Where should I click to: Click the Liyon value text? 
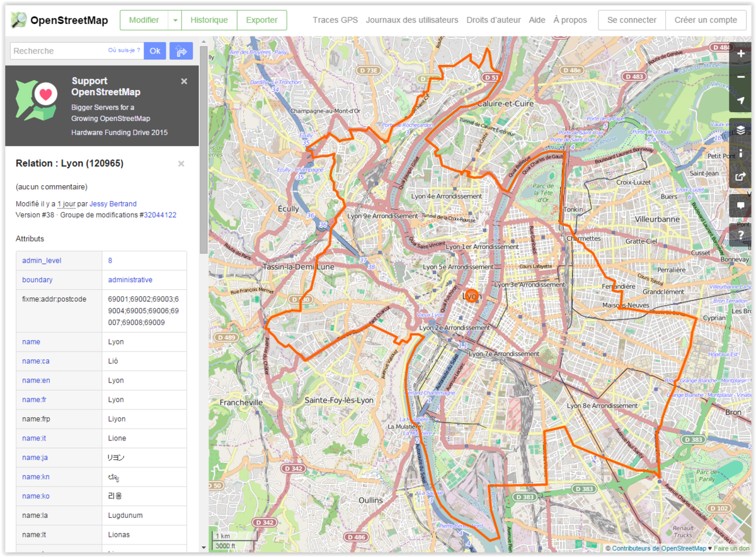(117, 419)
